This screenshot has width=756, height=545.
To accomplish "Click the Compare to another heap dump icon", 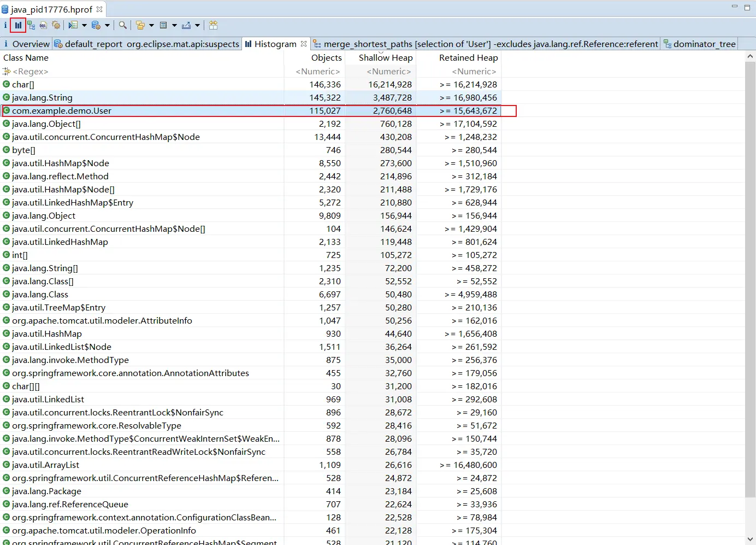I will 214,25.
